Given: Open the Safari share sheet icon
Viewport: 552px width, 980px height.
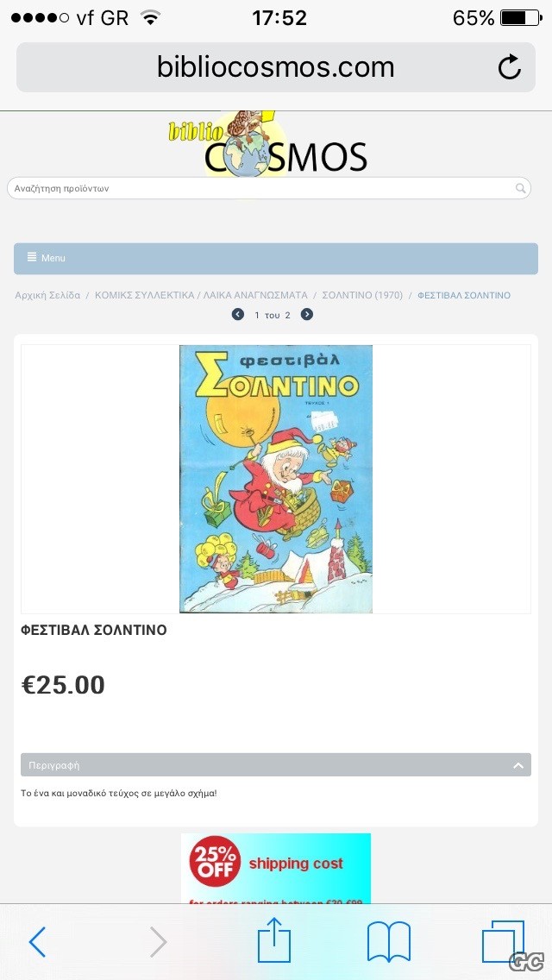Looking at the screenshot, I should coord(274,939).
